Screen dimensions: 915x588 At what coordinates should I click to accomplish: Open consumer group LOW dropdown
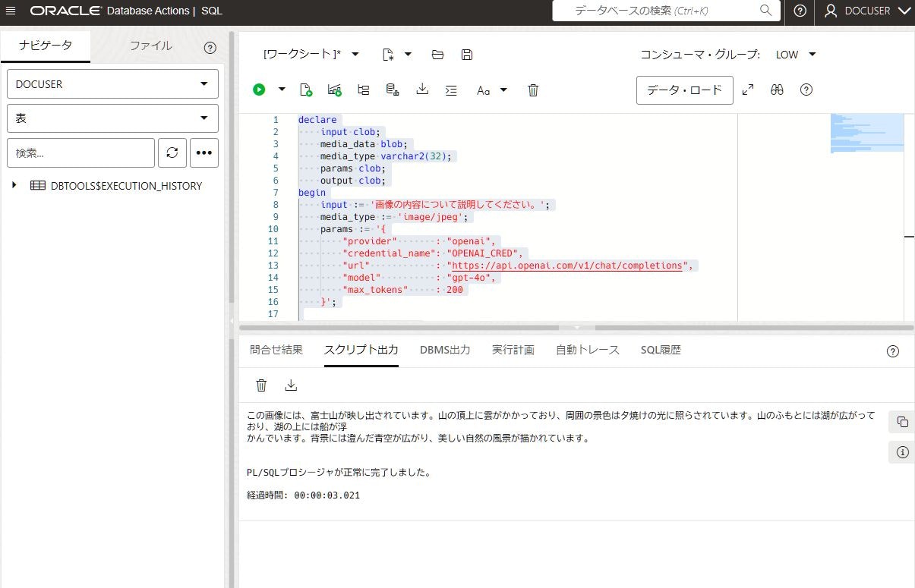[x=796, y=55]
